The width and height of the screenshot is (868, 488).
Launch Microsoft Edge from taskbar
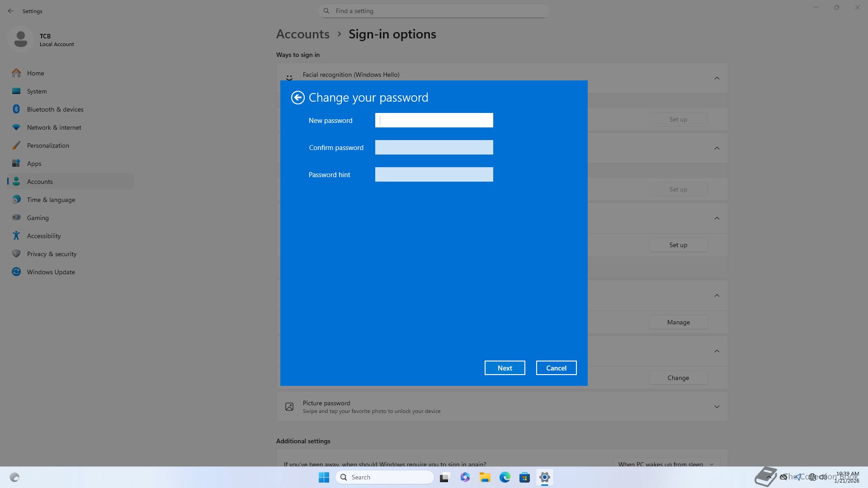pyautogui.click(x=505, y=477)
